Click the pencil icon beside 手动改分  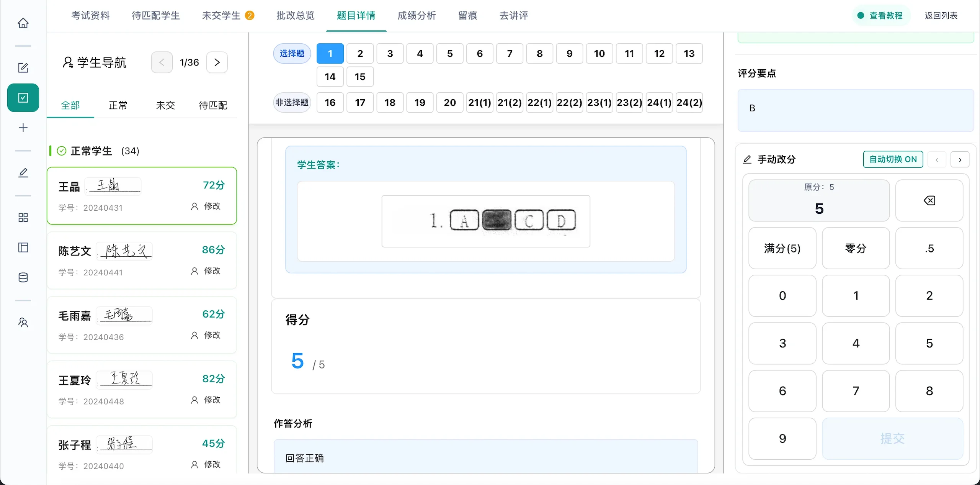pyautogui.click(x=747, y=159)
